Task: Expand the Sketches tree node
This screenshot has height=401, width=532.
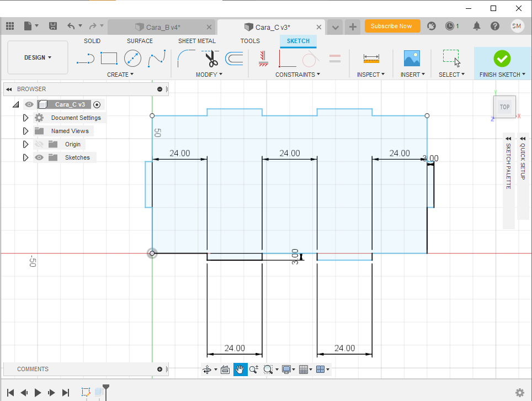Action: tap(25, 157)
